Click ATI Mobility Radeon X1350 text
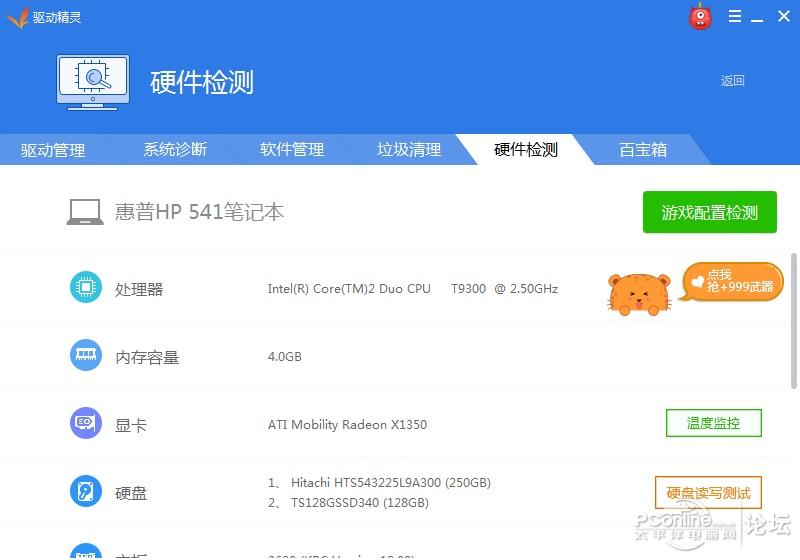Screen dimensions: 800x560 pyautogui.click(x=347, y=424)
